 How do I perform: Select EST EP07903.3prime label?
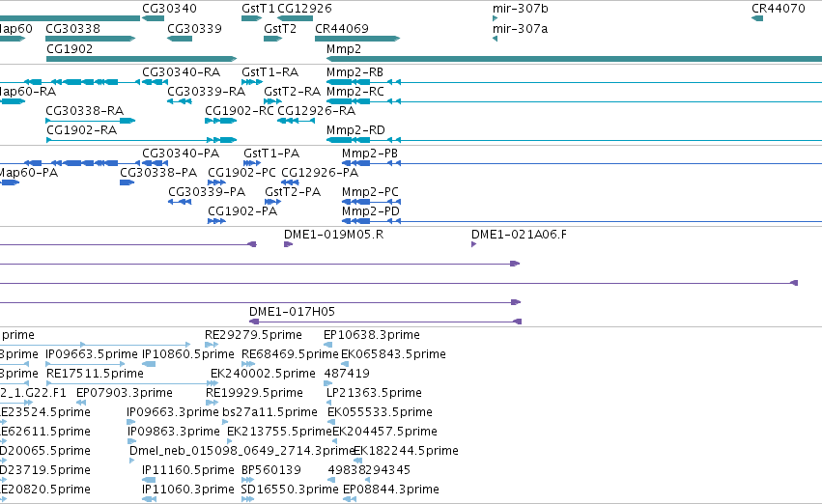pyautogui.click(x=125, y=393)
